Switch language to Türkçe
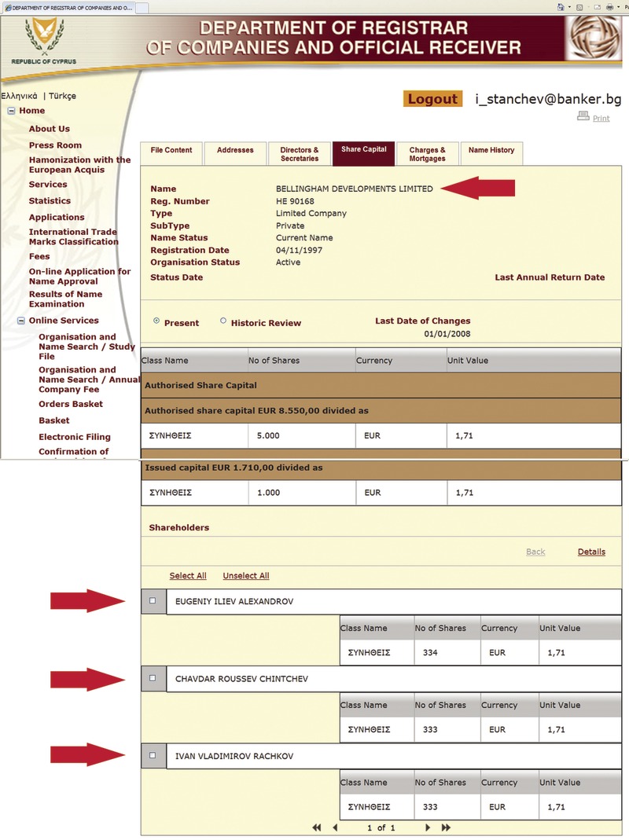This screenshot has width=629, height=840. coord(62,96)
